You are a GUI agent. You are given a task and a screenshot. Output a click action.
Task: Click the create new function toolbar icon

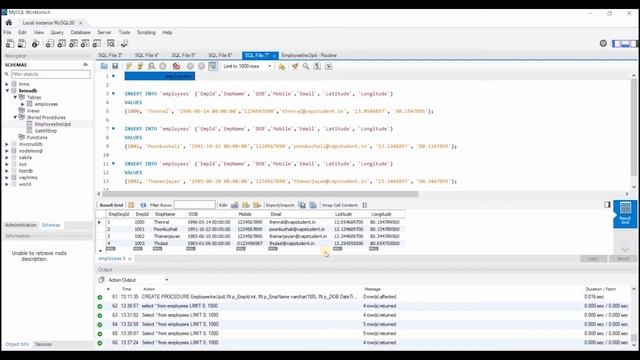click(97, 43)
